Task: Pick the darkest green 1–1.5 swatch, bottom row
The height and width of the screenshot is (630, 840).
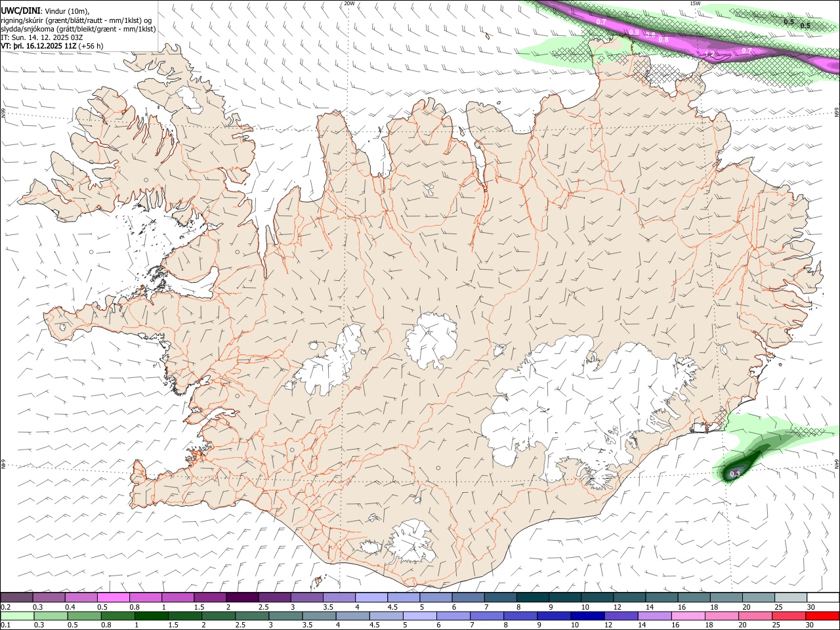Action: (152, 616)
